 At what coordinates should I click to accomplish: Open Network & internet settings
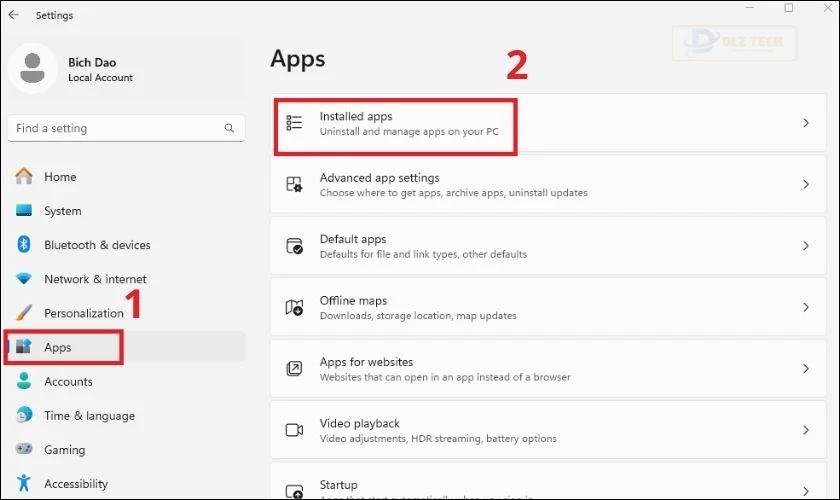pos(95,279)
